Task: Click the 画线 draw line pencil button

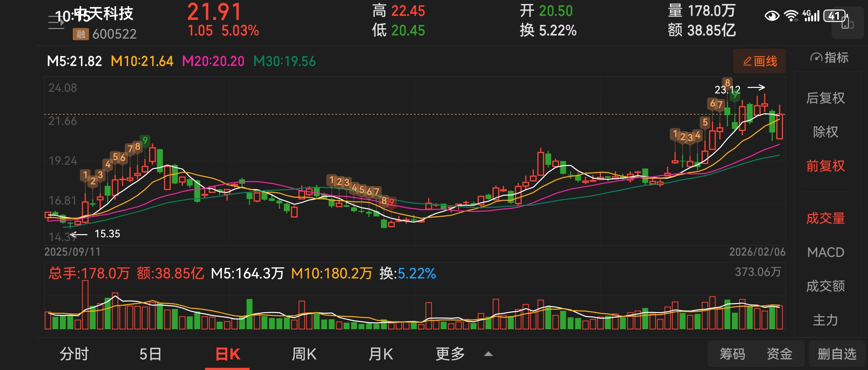Action: [759, 61]
